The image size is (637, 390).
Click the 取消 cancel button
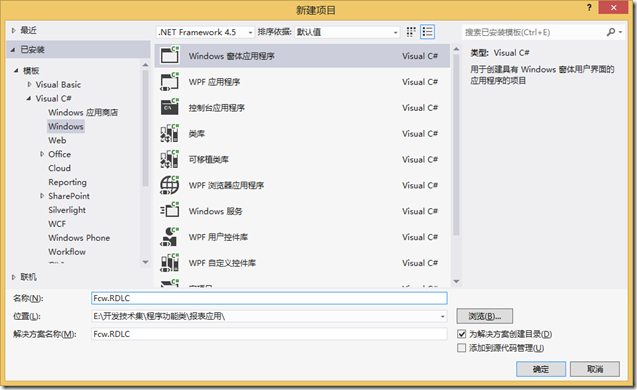pos(595,369)
